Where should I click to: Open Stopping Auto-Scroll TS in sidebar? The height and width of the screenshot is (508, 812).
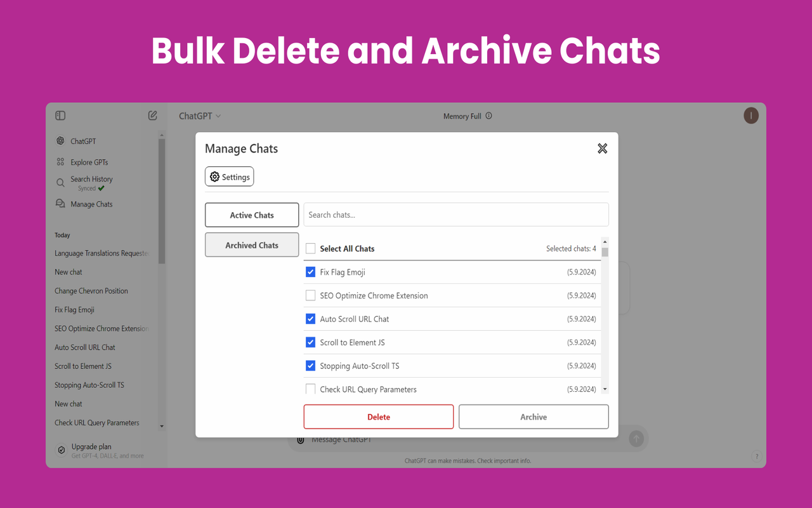[89, 385]
